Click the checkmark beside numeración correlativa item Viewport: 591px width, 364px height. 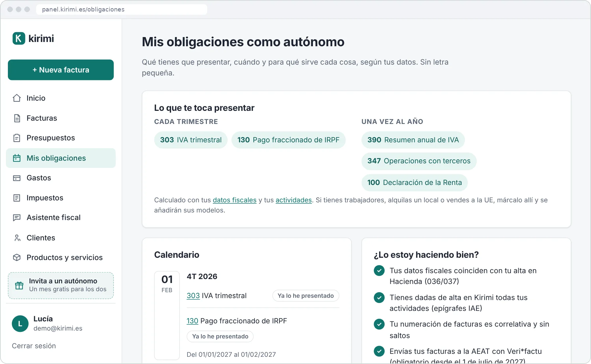[x=379, y=324]
